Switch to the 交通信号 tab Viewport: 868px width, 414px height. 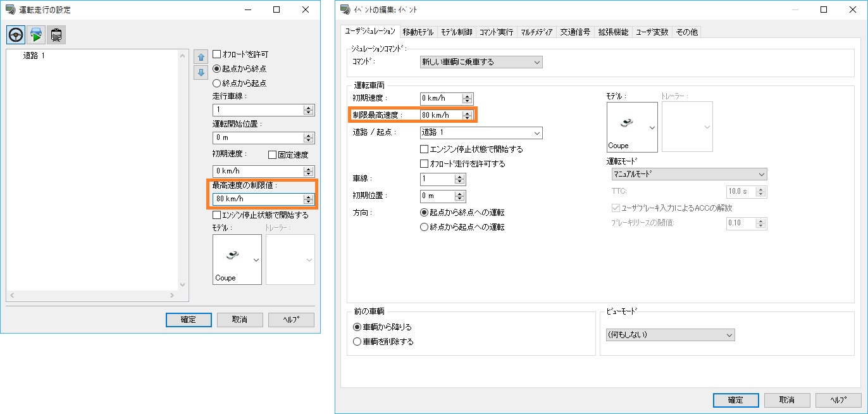coord(576,32)
